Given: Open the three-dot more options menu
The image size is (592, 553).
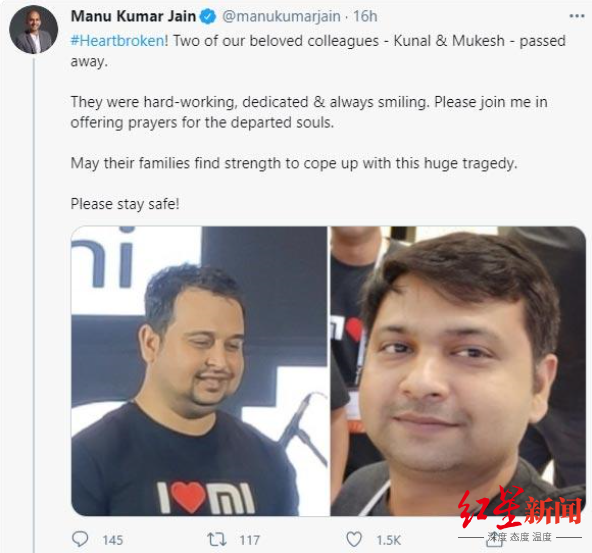Looking at the screenshot, I should [x=577, y=16].
